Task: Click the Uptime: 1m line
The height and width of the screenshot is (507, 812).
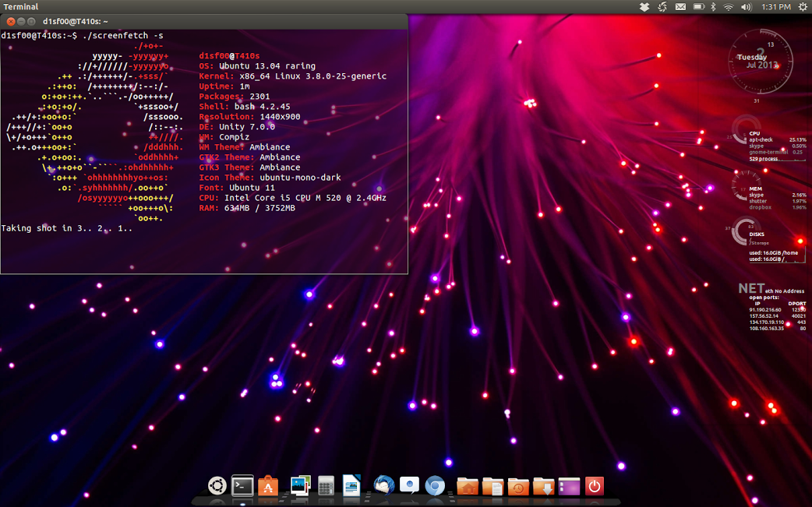Action: coord(224,86)
